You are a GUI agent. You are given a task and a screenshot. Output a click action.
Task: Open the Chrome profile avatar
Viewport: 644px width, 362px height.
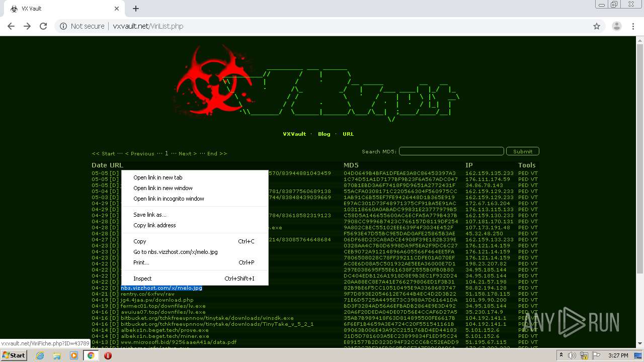(x=616, y=26)
